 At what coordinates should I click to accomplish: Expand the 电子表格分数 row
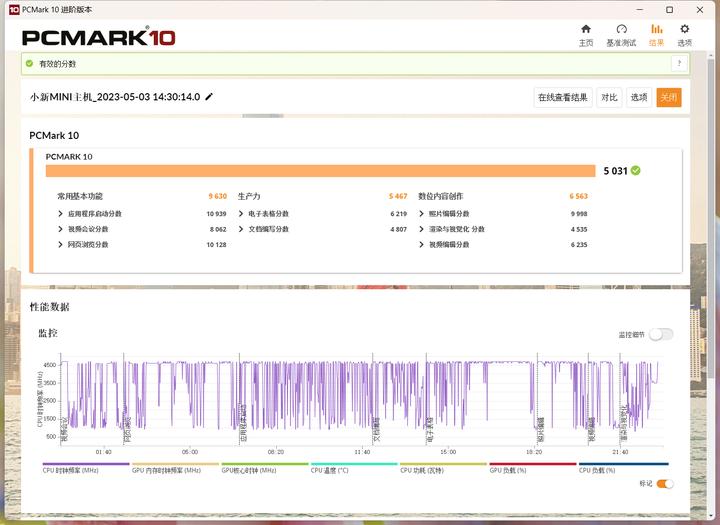coord(240,214)
